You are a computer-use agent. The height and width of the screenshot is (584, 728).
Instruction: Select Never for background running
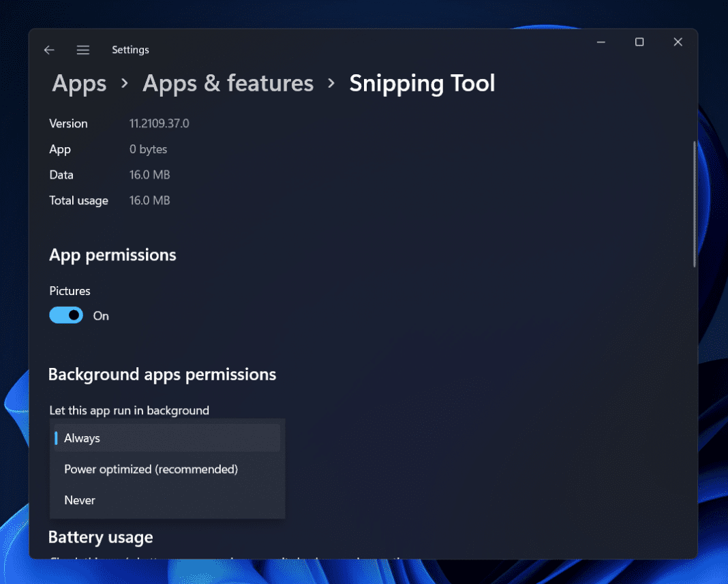[79, 500]
